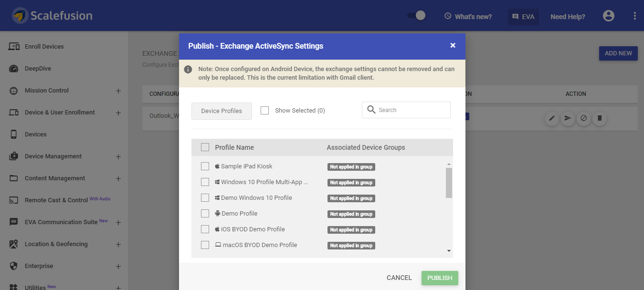Close the Publish dialog with the X

(453, 45)
